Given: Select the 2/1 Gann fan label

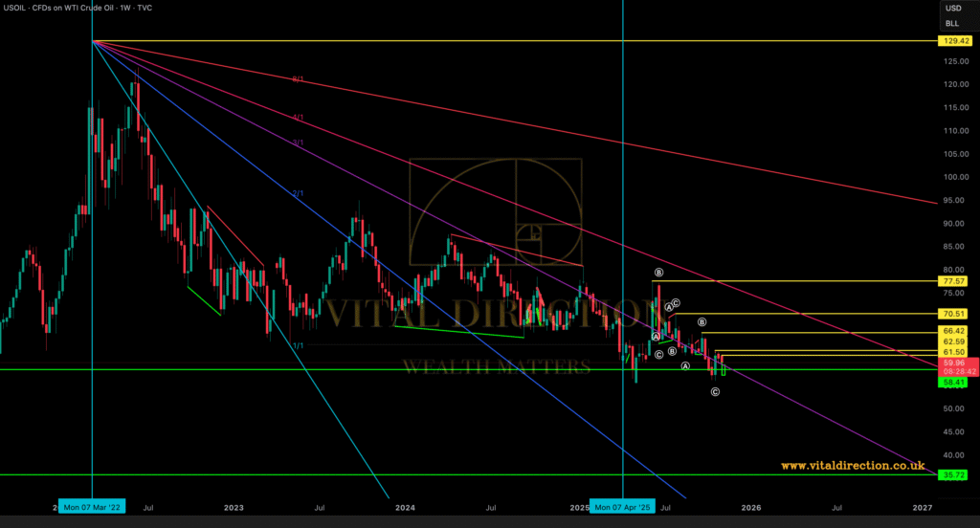Looking at the screenshot, I should [x=298, y=193].
